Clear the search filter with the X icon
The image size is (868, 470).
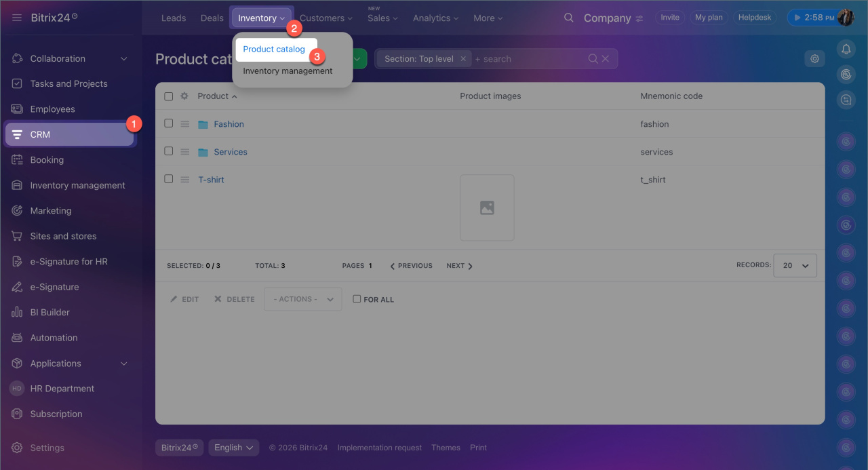click(x=606, y=59)
